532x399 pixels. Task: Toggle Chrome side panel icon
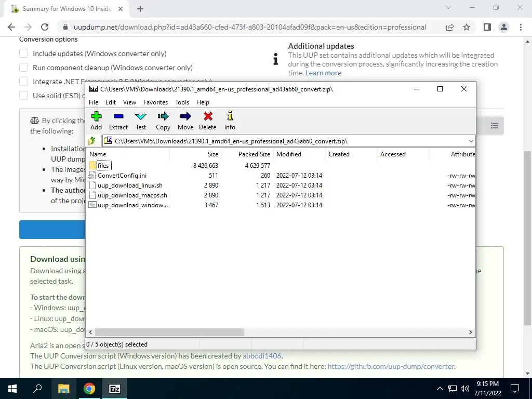pos(487,27)
